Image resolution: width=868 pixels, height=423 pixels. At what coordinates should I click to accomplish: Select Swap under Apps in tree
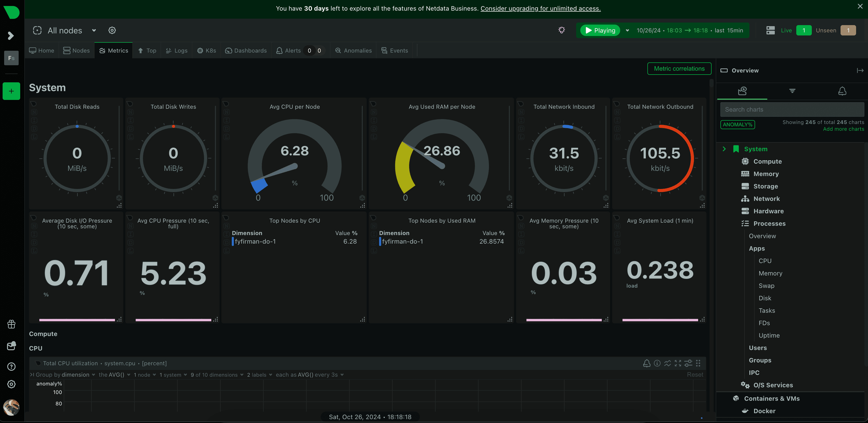tap(766, 286)
